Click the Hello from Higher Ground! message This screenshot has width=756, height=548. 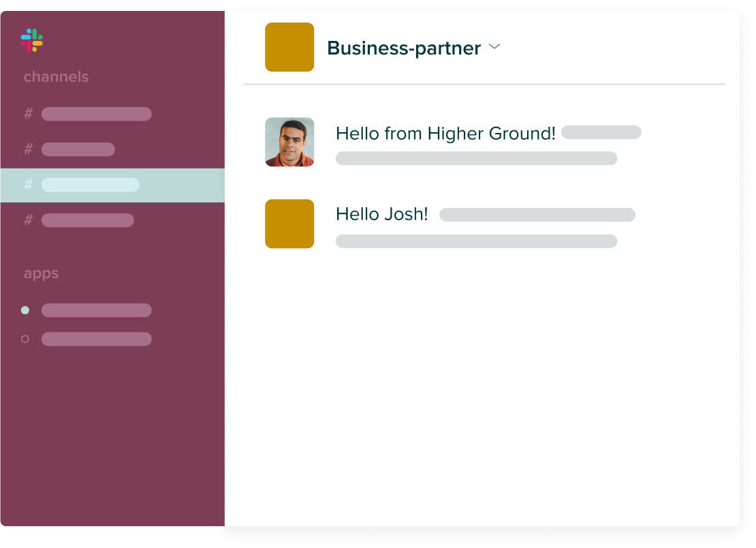445,134
